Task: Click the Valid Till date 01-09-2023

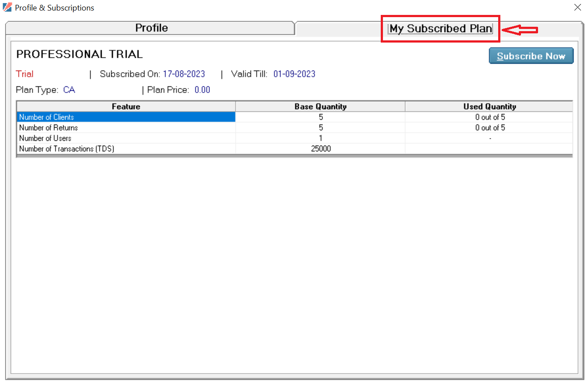Action: [294, 74]
